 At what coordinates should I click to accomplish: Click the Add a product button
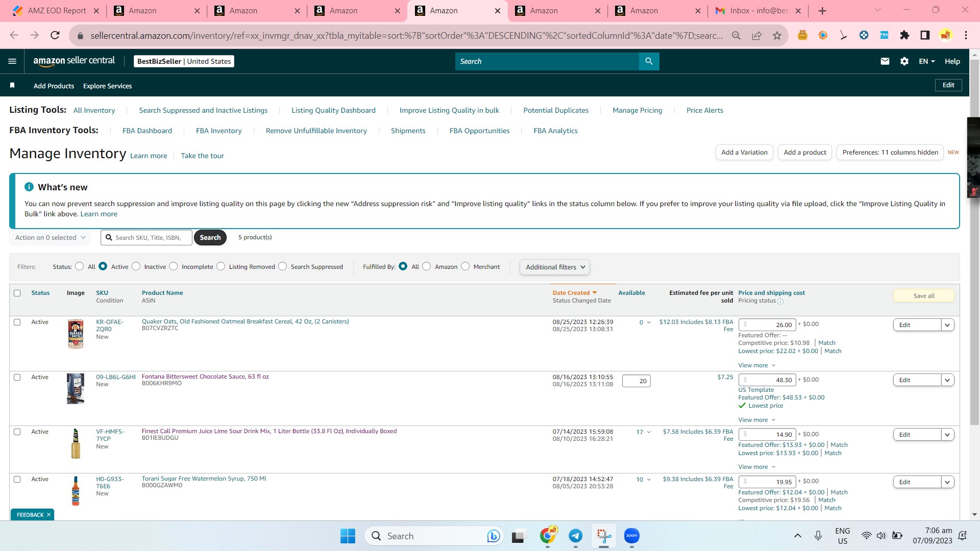(x=805, y=152)
